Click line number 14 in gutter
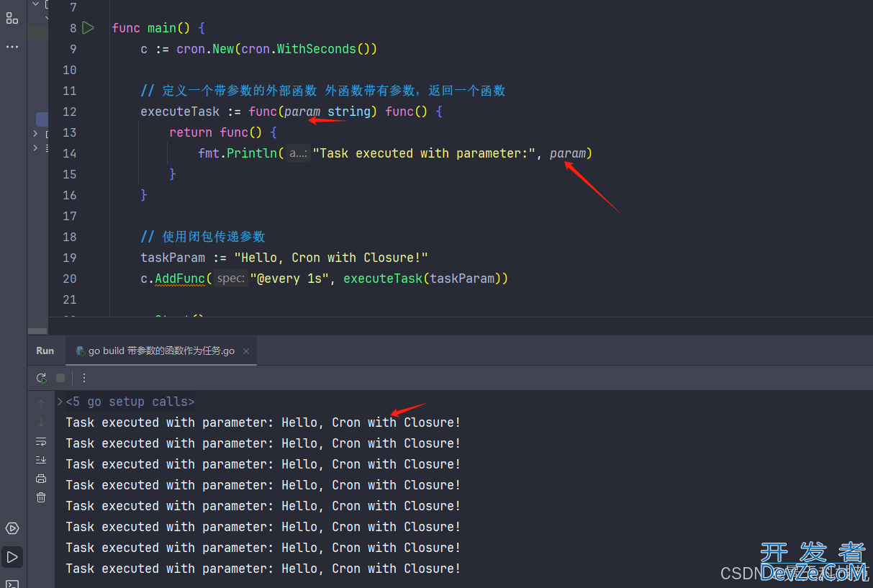 69,153
